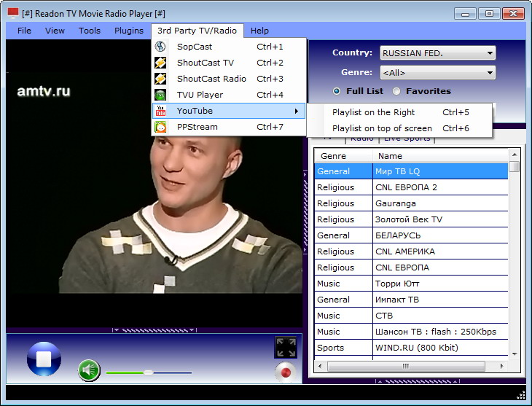Screen dimensions: 532x406
Task: Click the resize grip in the bottom corner
Action: click(521, 395)
